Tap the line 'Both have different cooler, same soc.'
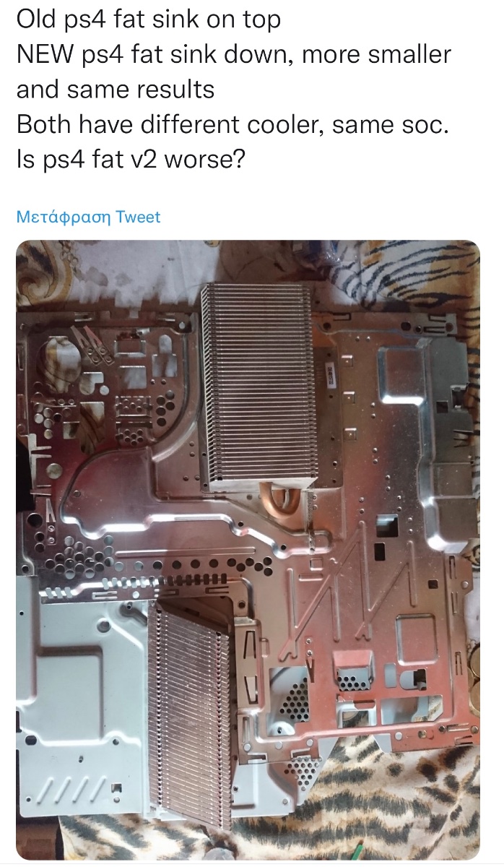Image resolution: width=504 pixels, height=867 pixels. click(233, 124)
